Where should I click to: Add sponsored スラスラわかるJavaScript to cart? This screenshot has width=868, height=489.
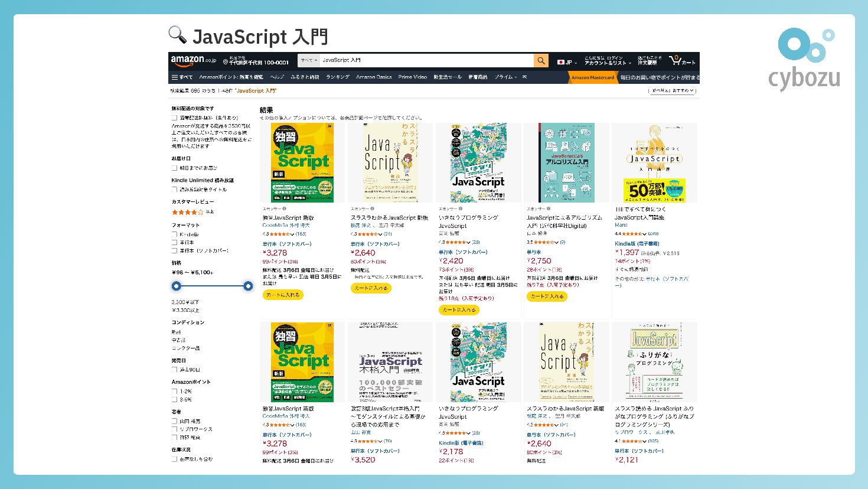click(371, 288)
